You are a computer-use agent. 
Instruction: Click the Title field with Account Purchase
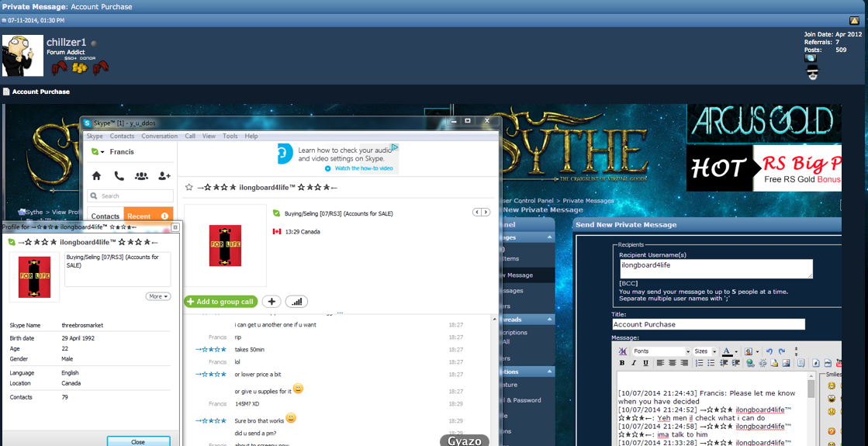pos(708,324)
